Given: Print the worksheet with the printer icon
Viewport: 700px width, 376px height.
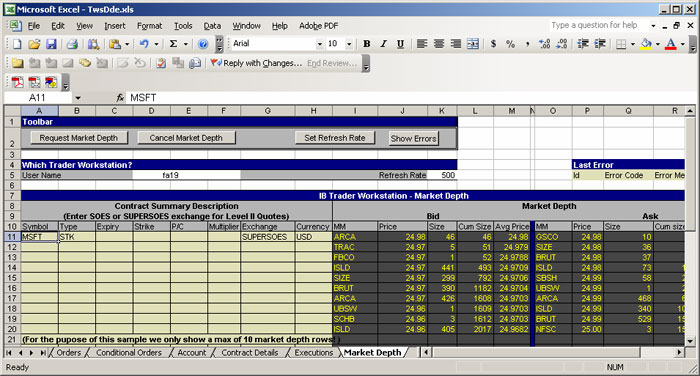Looking at the screenshot, I should pos(72,44).
